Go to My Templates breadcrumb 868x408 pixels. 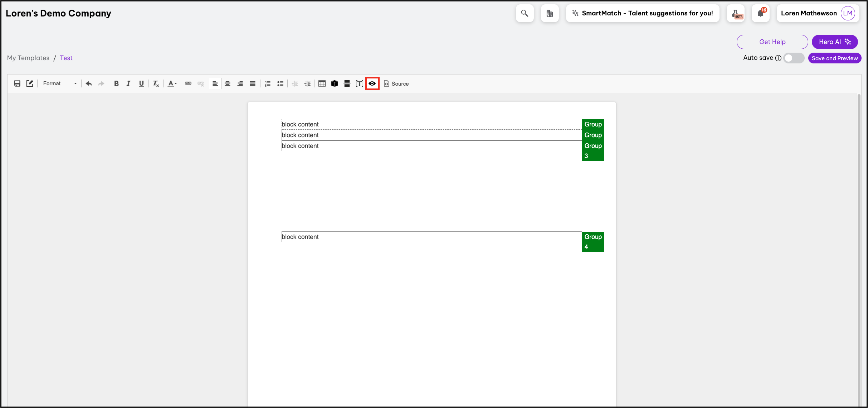pyautogui.click(x=28, y=58)
